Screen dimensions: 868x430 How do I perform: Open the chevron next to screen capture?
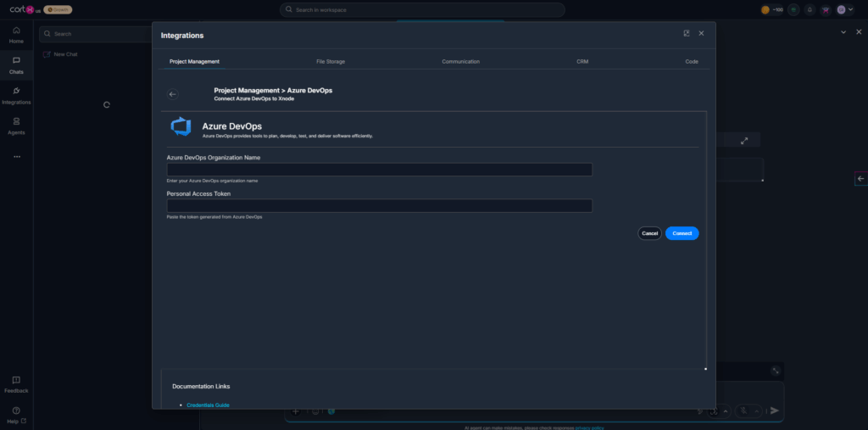click(x=726, y=411)
